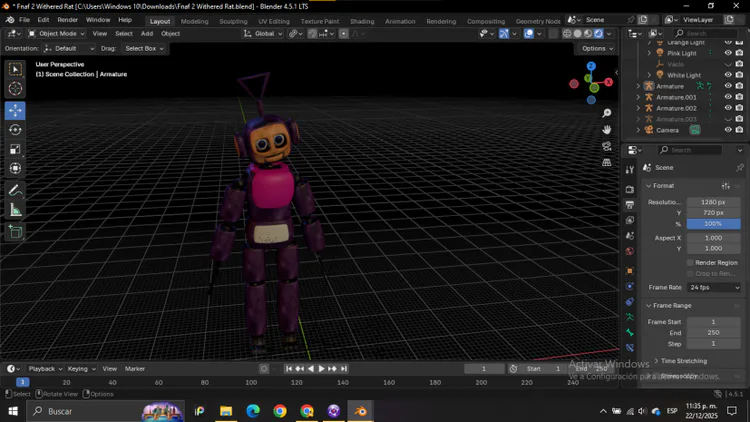Hide Armature.001 in viewport
This screenshot has height=422, width=750.
(x=728, y=97)
